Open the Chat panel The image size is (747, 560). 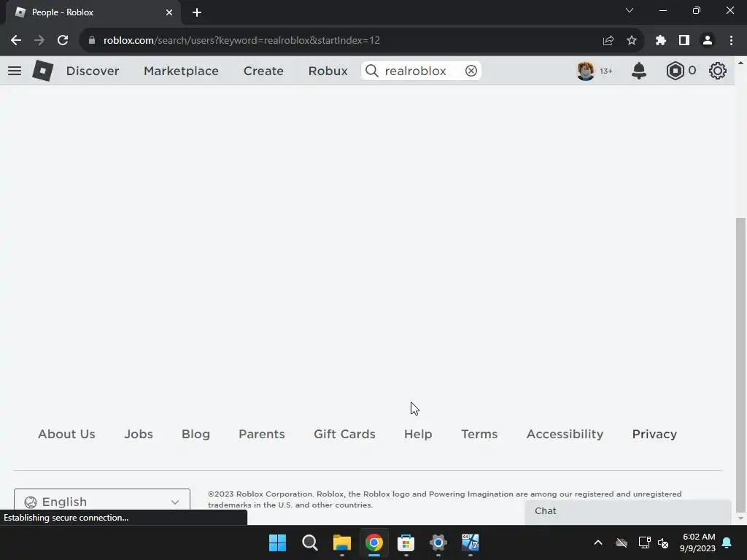(628, 511)
